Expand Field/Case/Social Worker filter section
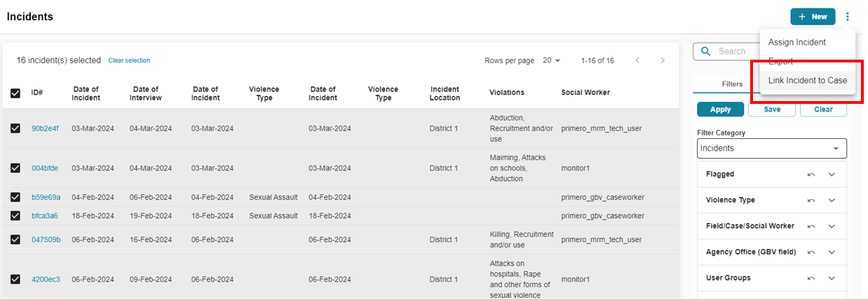 pos(832,226)
